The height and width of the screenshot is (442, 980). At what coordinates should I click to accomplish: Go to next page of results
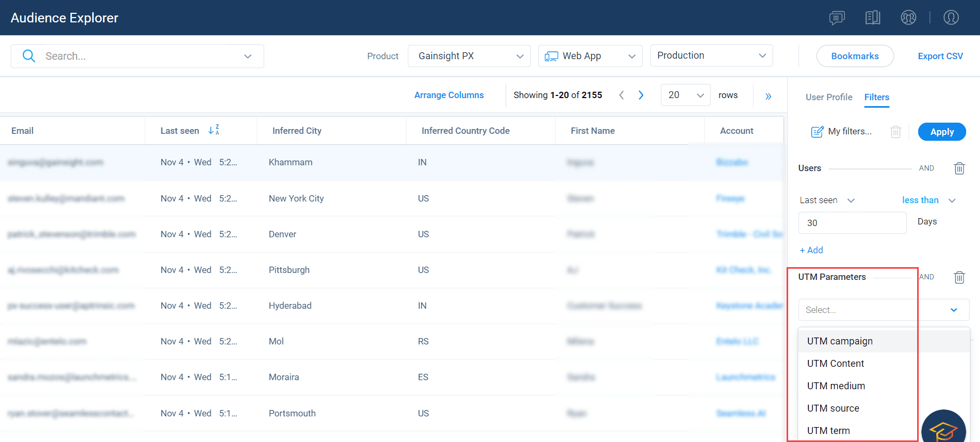(641, 95)
